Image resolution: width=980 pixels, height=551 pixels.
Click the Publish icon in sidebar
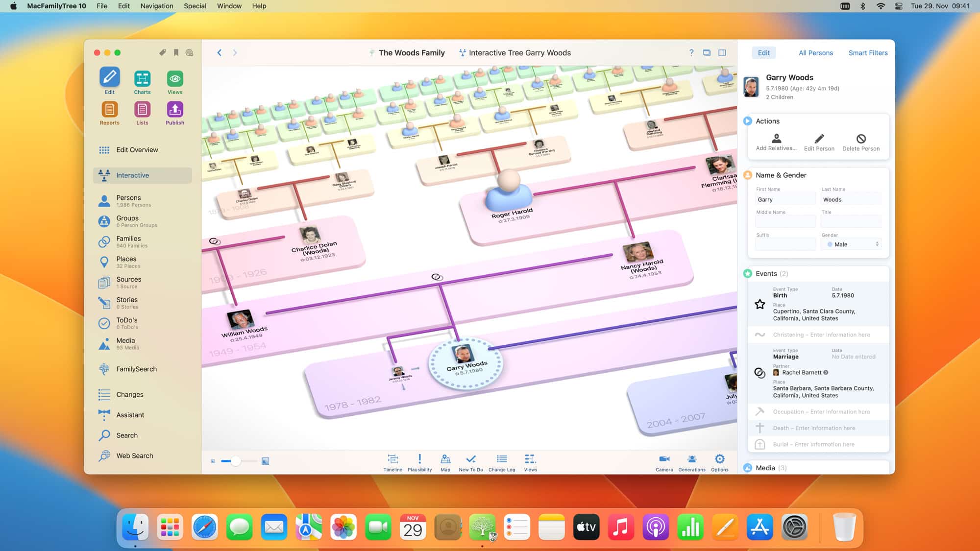pyautogui.click(x=175, y=110)
